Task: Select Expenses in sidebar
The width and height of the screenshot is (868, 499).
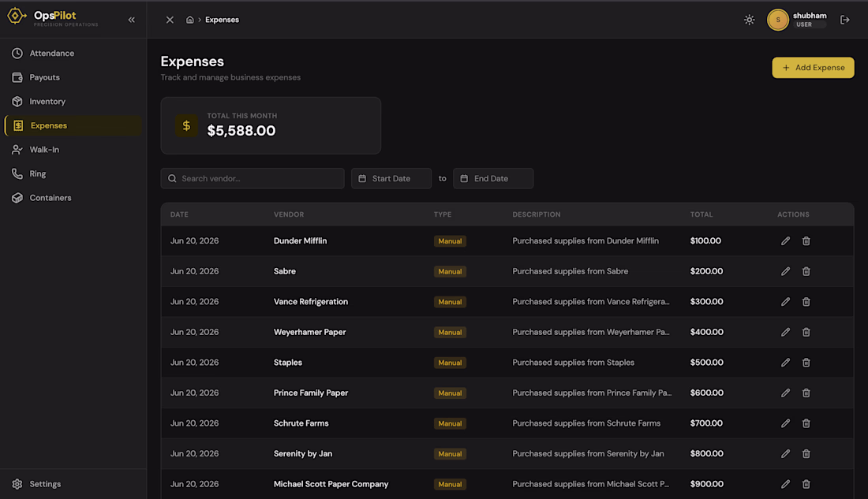Action: point(73,125)
